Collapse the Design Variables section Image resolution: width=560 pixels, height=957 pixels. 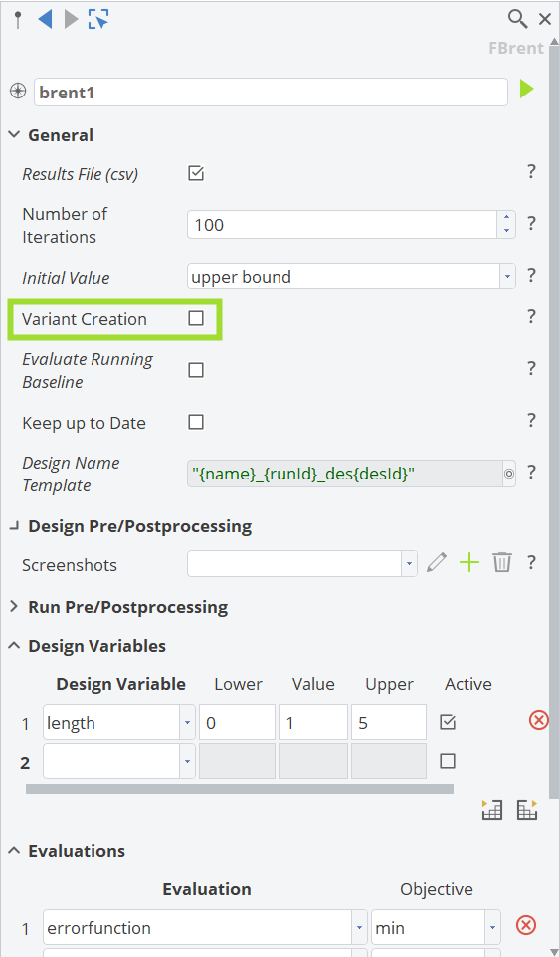click(88, 646)
